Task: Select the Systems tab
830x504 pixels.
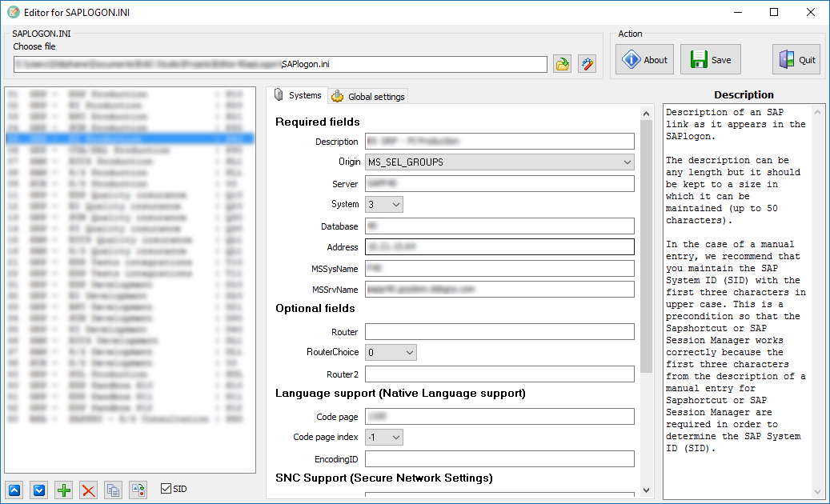Action: click(298, 95)
